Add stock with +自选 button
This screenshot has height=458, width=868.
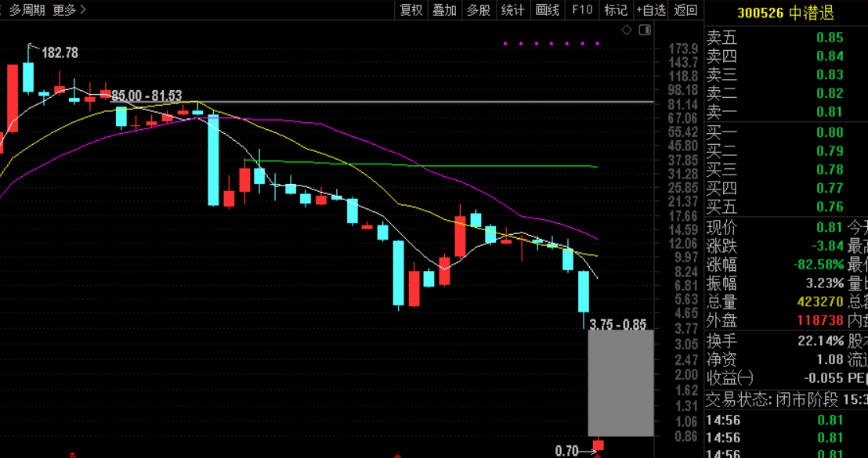coord(652,9)
